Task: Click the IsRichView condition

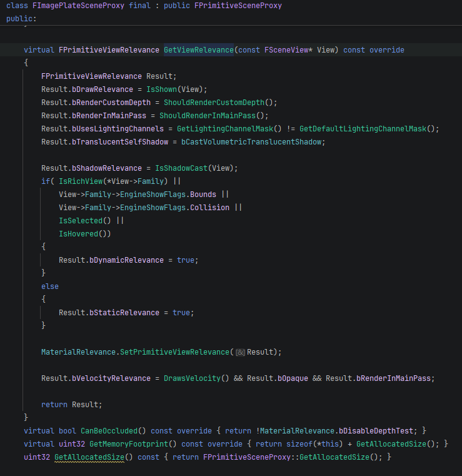Action: tap(113, 181)
